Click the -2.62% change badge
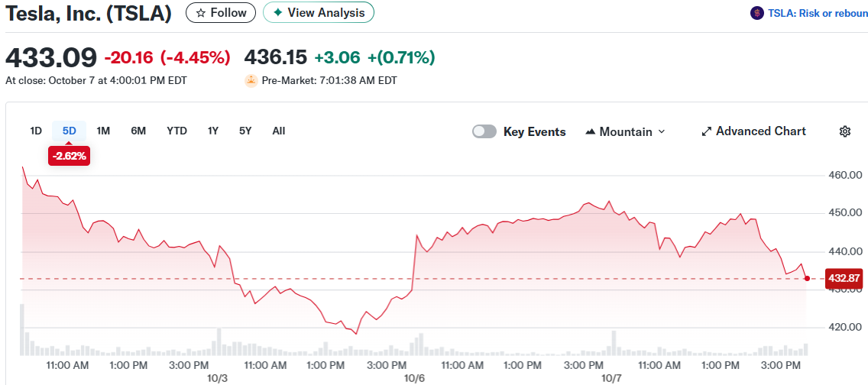The height and width of the screenshot is (385, 868). tap(70, 156)
